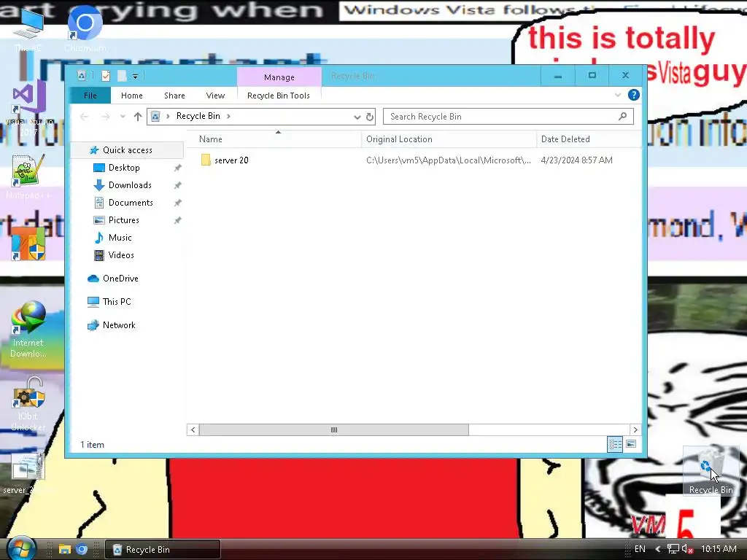Screen dimensions: 747x560
Task: Unpin Downloads using its pin icon
Action: coord(177,185)
